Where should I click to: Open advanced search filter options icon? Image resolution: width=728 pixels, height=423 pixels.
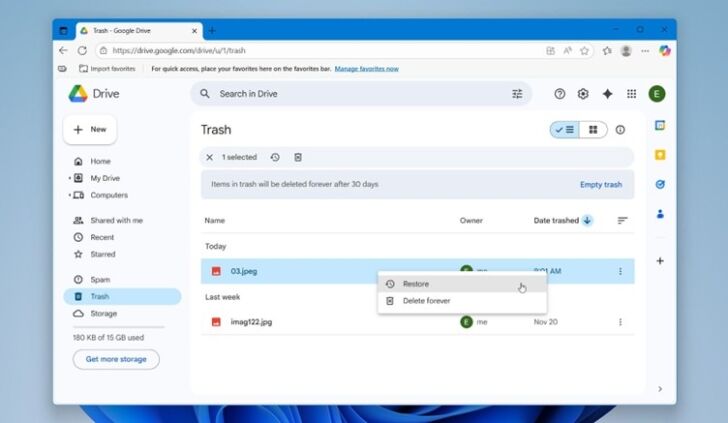(517, 94)
